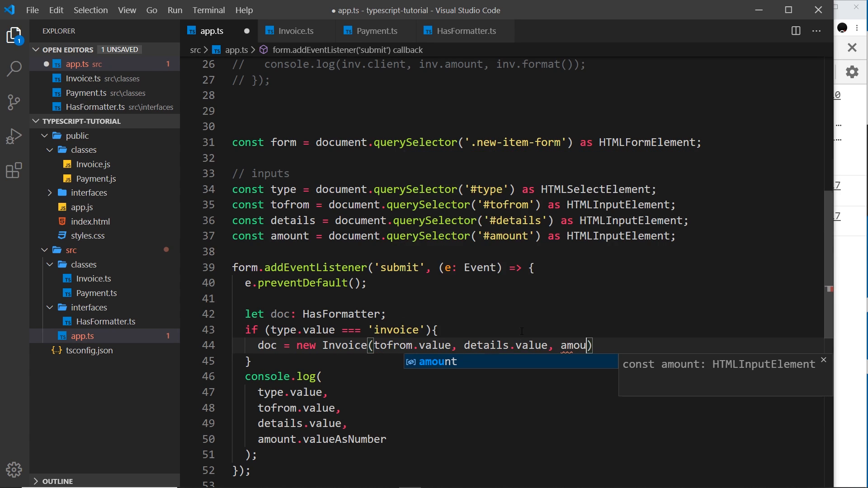
Task: Click the X button in browser panel
Action: click(852, 47)
